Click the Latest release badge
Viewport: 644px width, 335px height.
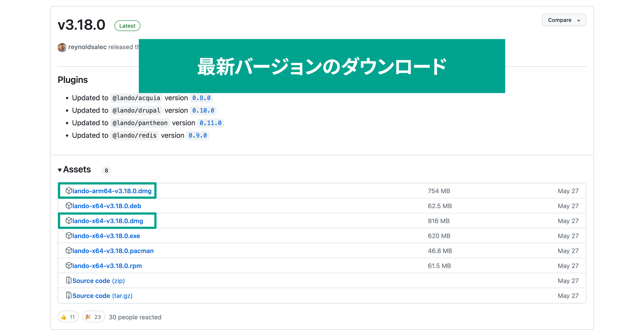tap(127, 26)
